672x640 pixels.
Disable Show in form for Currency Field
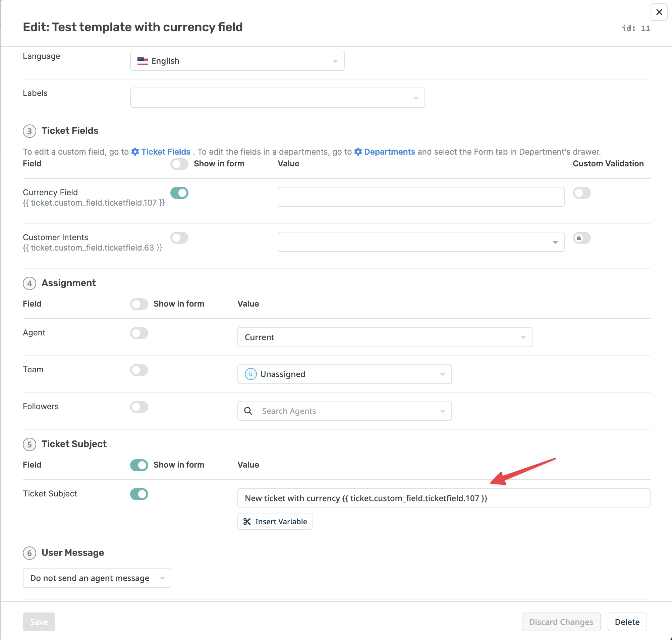tap(179, 193)
